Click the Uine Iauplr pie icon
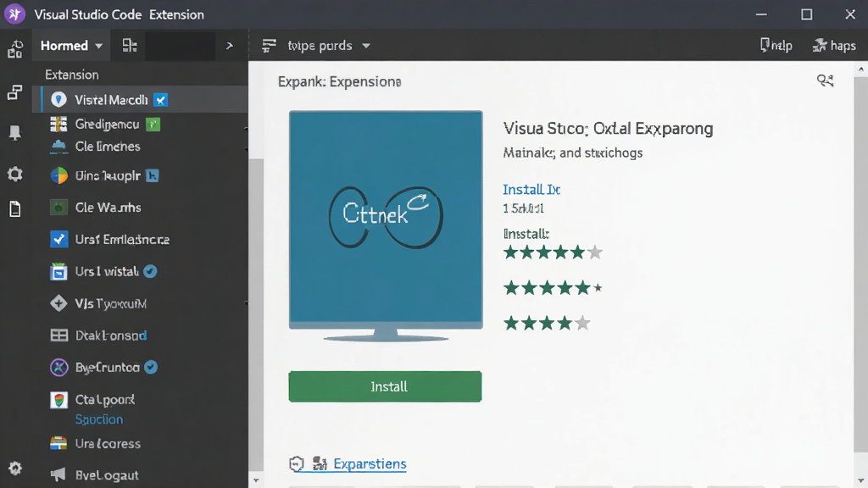Image resolution: width=868 pixels, height=488 pixels. pos(58,176)
